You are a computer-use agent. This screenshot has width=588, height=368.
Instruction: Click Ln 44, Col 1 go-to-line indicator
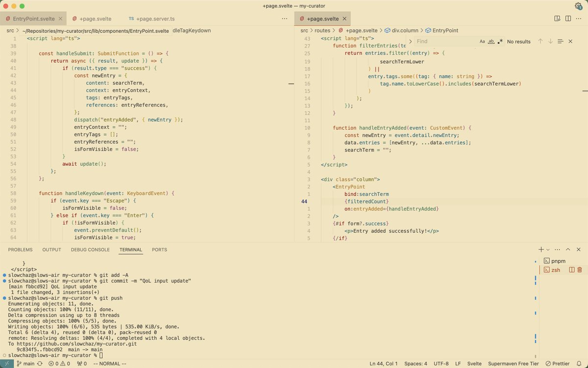point(385,364)
